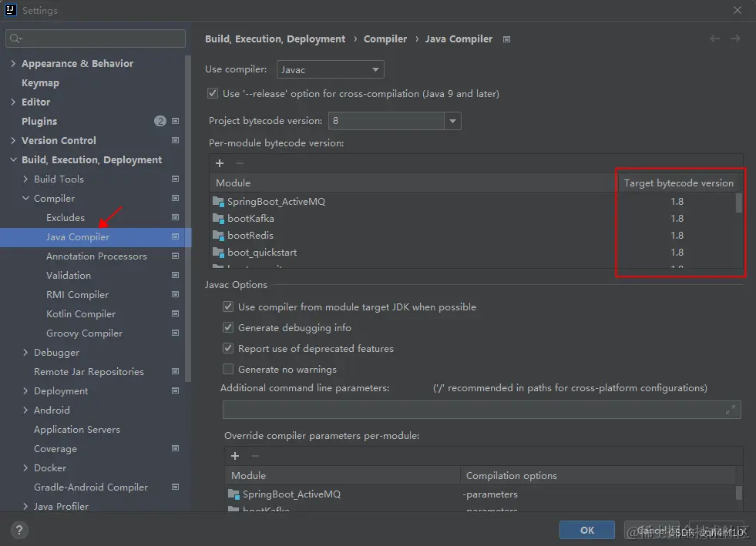Expand the Debugger node
Viewport: 756px width, 546px height.
(x=25, y=352)
